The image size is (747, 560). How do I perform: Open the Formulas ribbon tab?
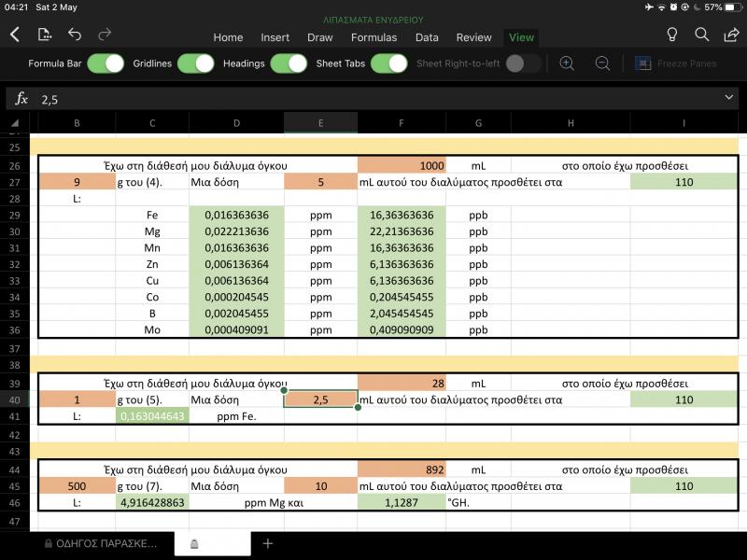[x=373, y=37]
